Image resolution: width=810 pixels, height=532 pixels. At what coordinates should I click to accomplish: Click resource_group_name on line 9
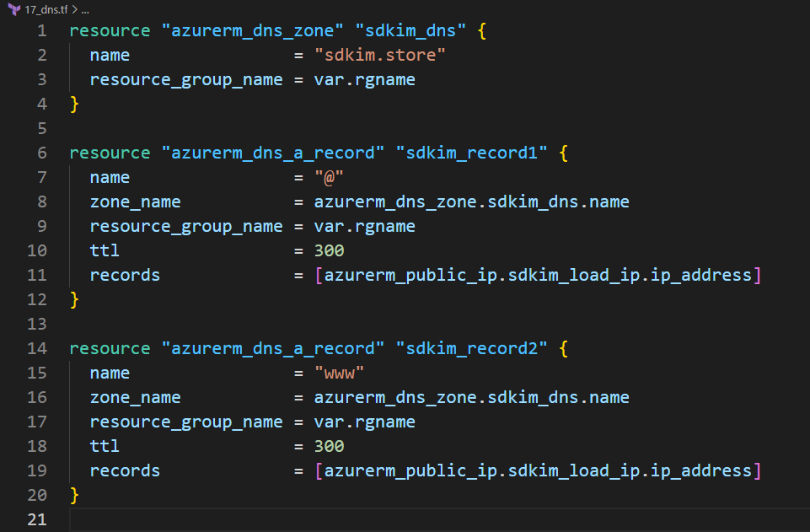tap(186, 227)
